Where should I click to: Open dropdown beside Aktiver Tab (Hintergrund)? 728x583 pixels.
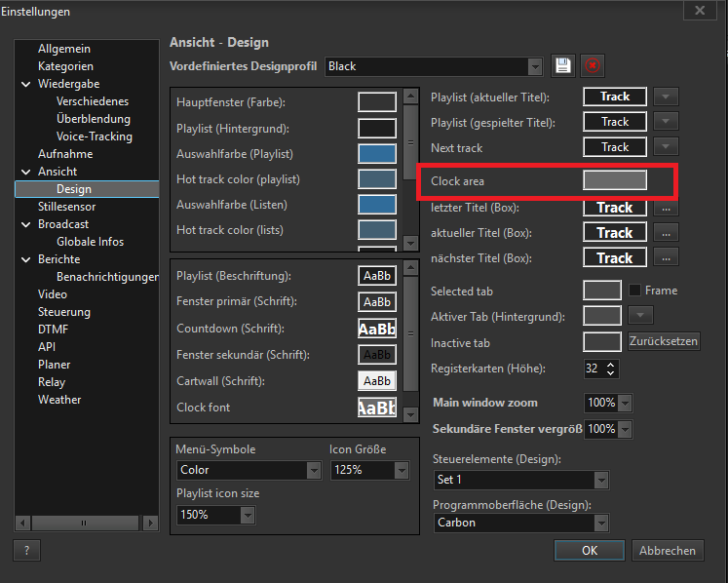tap(640, 316)
